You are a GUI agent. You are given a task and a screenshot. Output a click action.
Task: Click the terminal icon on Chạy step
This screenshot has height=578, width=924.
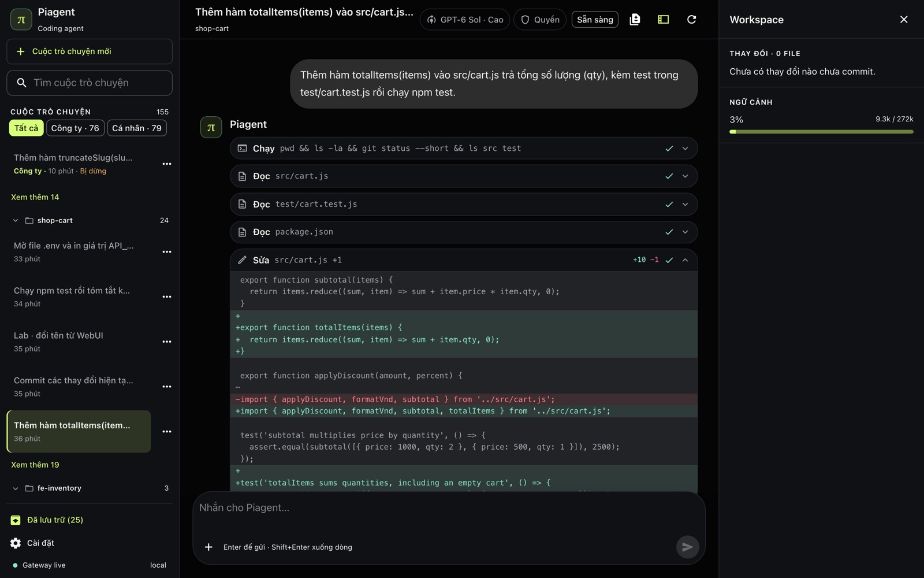243,149
